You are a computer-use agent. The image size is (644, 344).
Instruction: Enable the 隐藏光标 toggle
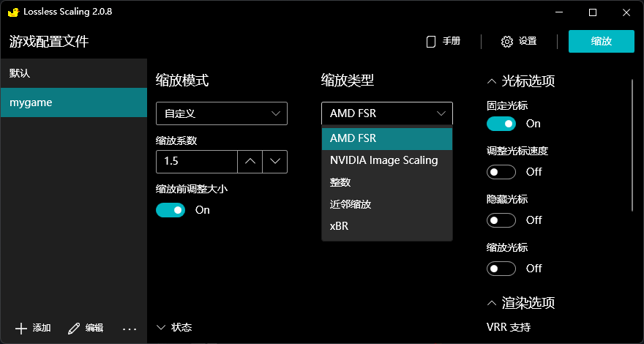501,220
